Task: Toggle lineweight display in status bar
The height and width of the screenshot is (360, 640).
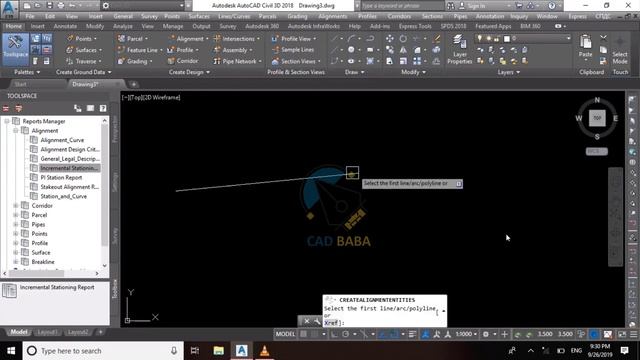Action: (x=412, y=334)
